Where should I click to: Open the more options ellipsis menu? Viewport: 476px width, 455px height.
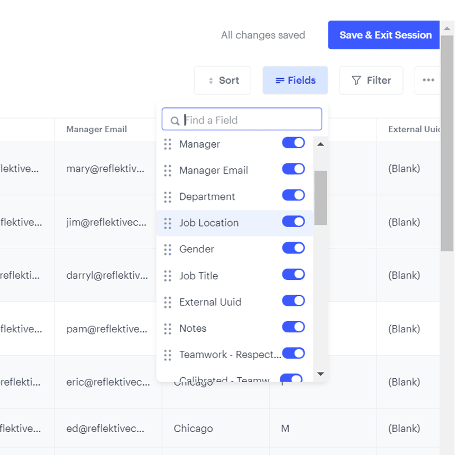[428, 80]
